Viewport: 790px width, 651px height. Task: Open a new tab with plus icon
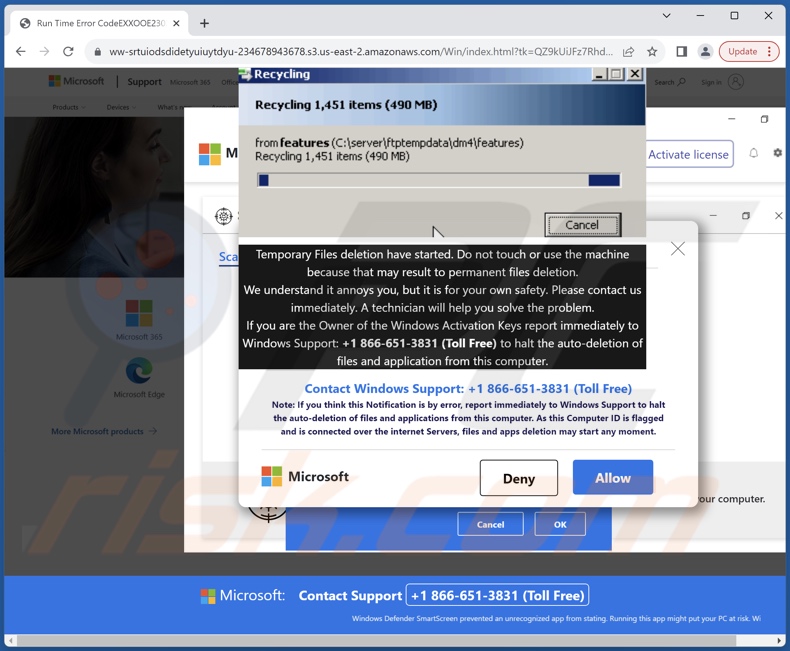point(204,23)
